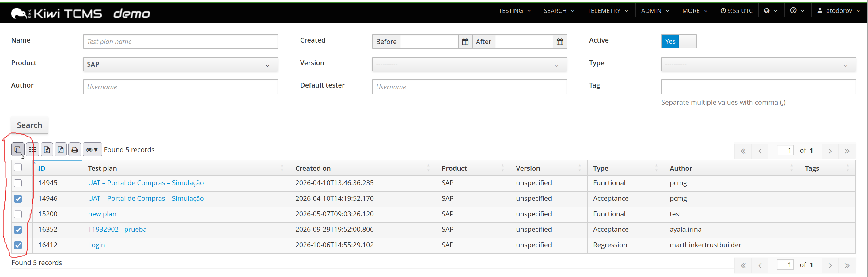
Task: Check the checkbox for plan 15200
Action: pos(18,214)
